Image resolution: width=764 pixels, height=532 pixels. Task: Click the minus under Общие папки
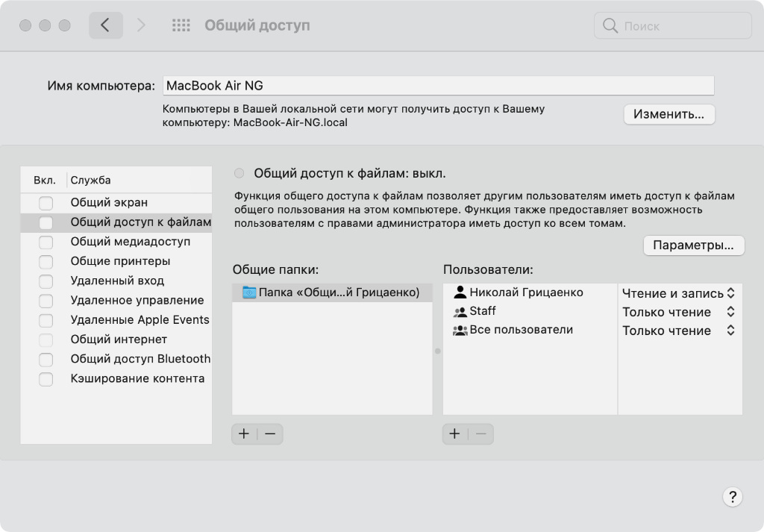pos(270,434)
